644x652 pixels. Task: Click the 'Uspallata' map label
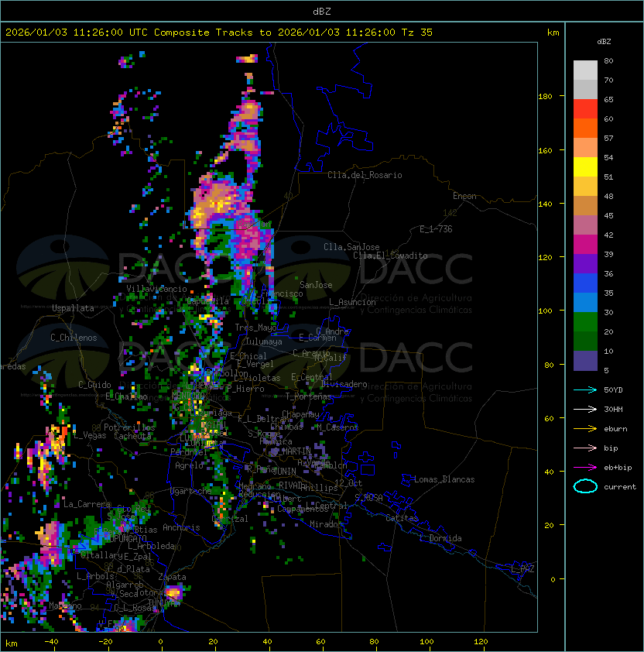pyautogui.click(x=73, y=308)
